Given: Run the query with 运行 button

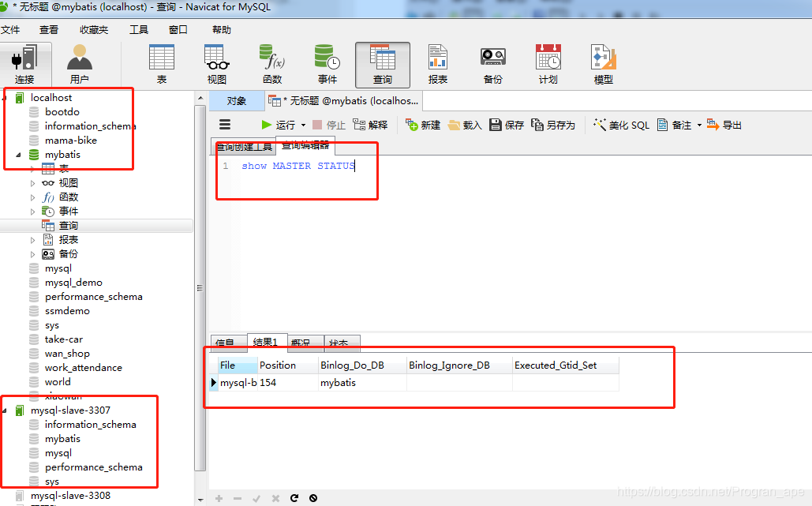Looking at the screenshot, I should click(278, 125).
